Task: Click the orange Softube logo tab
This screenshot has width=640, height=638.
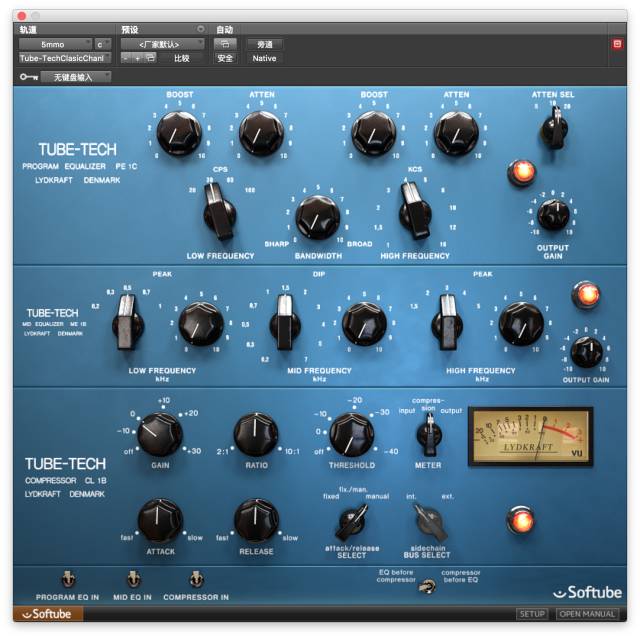Action: tap(48, 614)
